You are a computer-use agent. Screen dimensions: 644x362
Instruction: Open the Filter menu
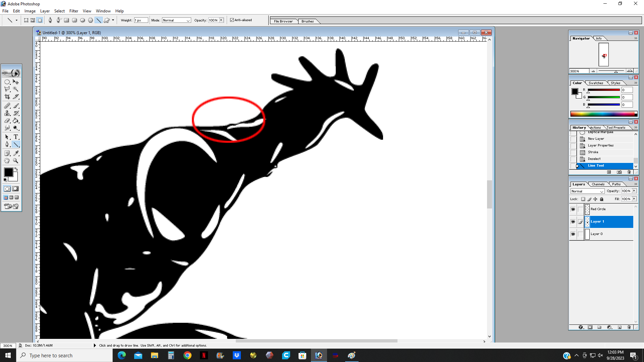(73, 11)
